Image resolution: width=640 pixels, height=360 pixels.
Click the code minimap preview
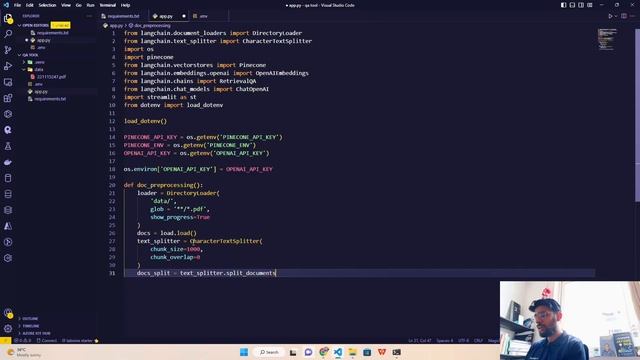coord(607,39)
